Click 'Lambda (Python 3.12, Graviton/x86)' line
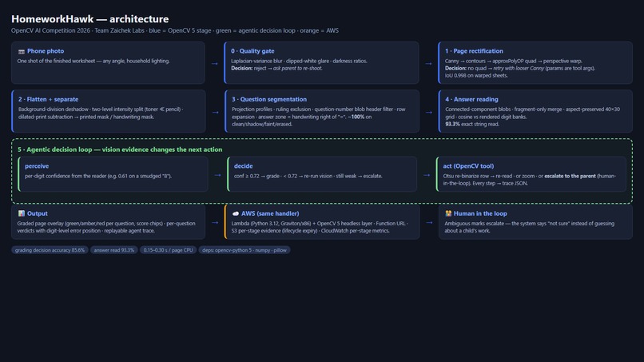 coord(319,224)
